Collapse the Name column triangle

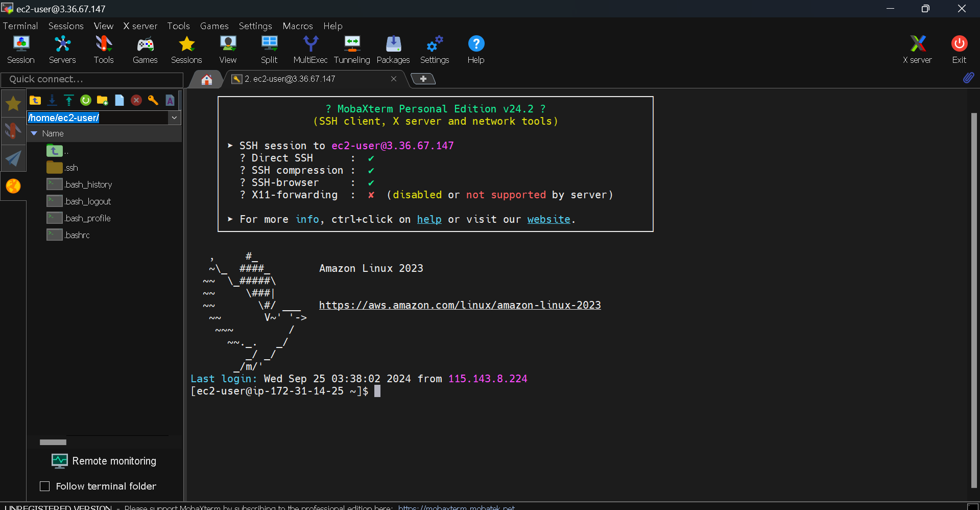(x=34, y=133)
